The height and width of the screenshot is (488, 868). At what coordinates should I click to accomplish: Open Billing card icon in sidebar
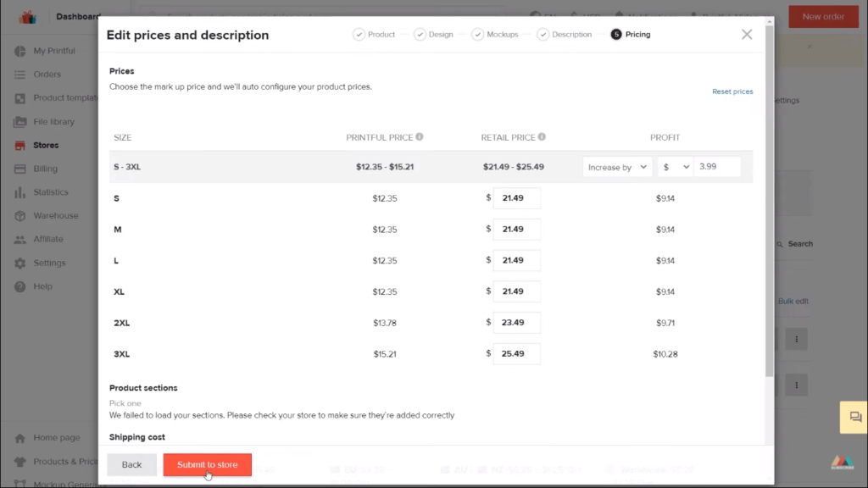pos(20,169)
